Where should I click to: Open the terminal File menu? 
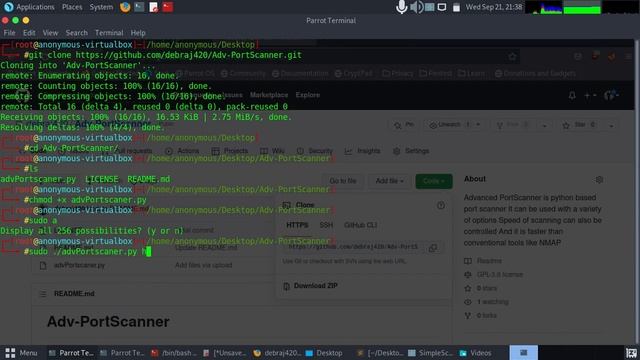coord(9,33)
